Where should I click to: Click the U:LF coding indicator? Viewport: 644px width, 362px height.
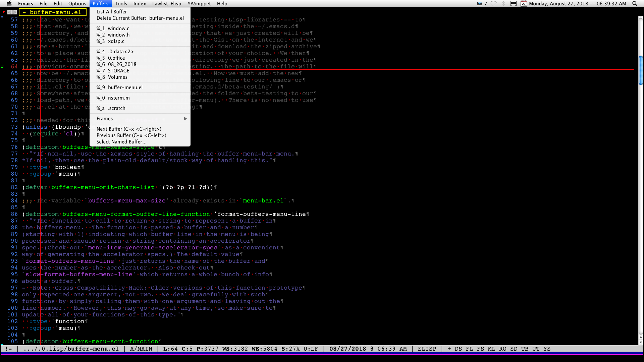pos(311,349)
